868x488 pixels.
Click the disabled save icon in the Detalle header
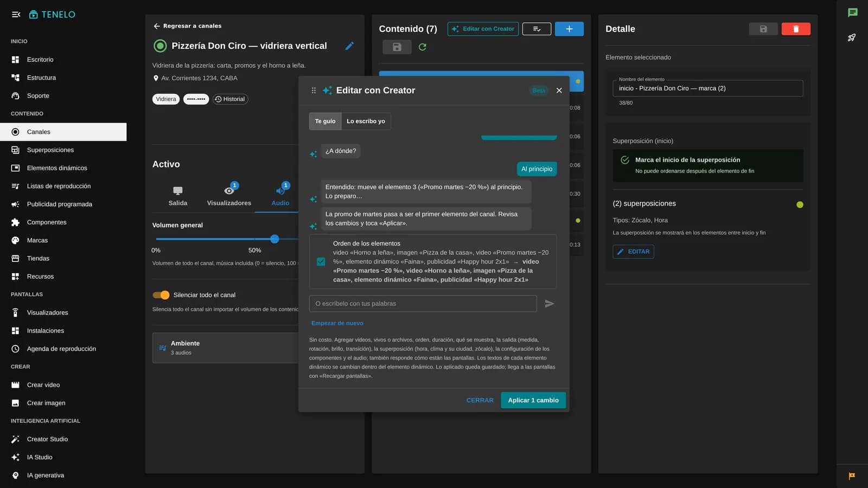tap(763, 29)
